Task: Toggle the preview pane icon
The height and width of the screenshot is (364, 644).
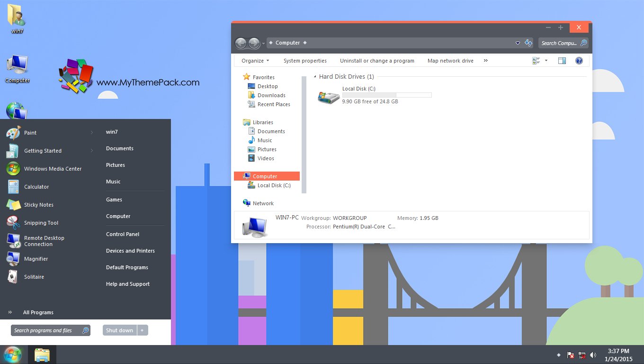Action: click(562, 61)
